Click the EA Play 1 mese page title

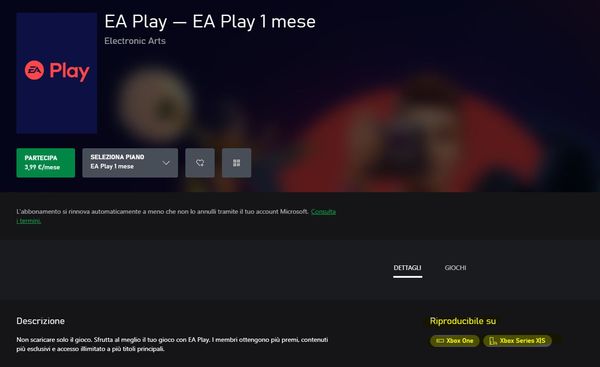click(x=210, y=21)
